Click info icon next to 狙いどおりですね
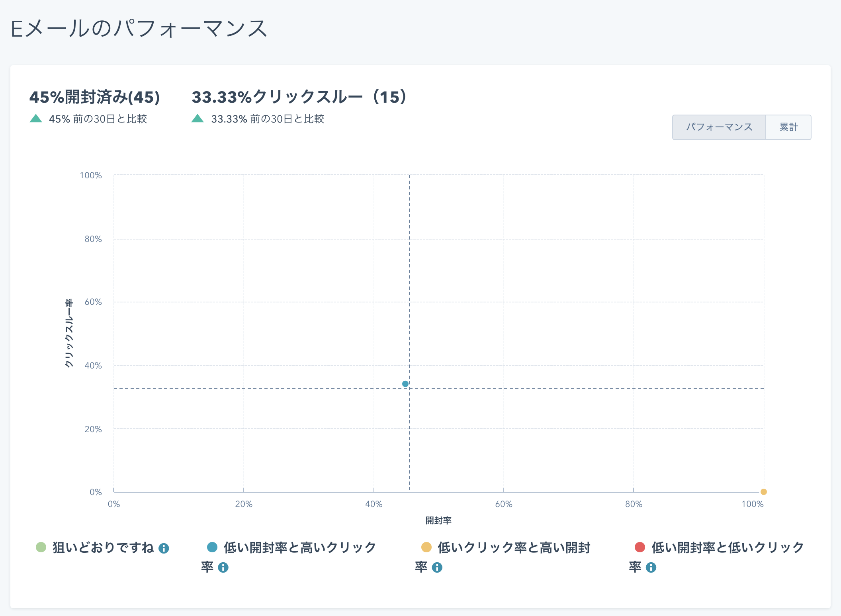 pos(164,549)
